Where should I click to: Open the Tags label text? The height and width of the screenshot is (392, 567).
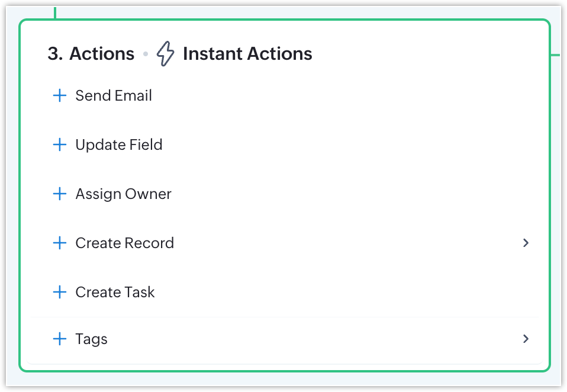coord(91,339)
